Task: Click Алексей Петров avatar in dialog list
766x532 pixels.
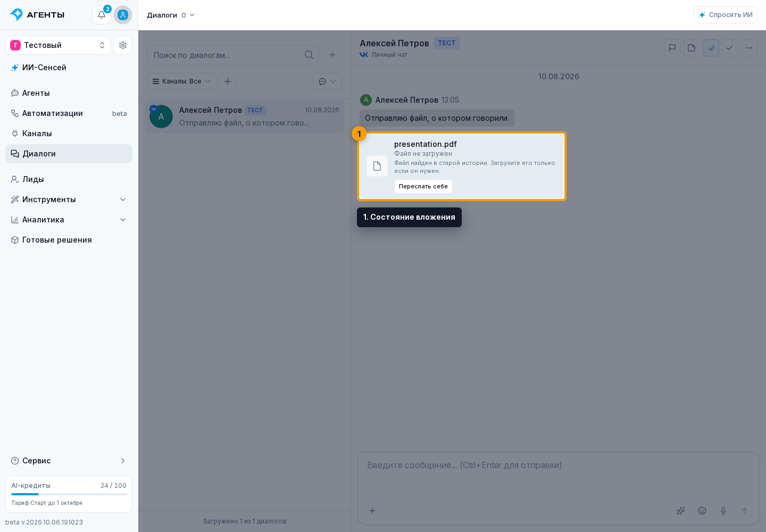Action: (x=161, y=117)
